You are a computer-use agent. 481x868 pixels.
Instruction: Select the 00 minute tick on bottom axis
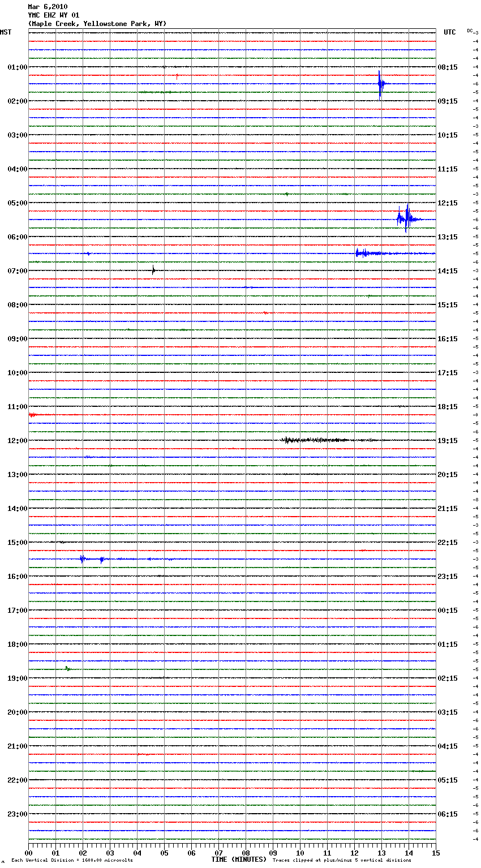28,853
